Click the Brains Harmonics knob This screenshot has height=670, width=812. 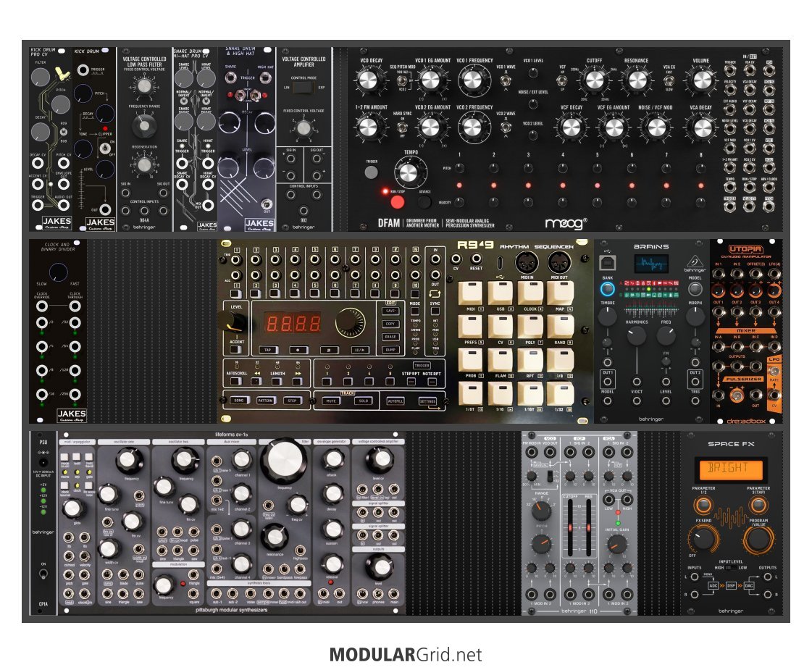pyautogui.click(x=637, y=336)
